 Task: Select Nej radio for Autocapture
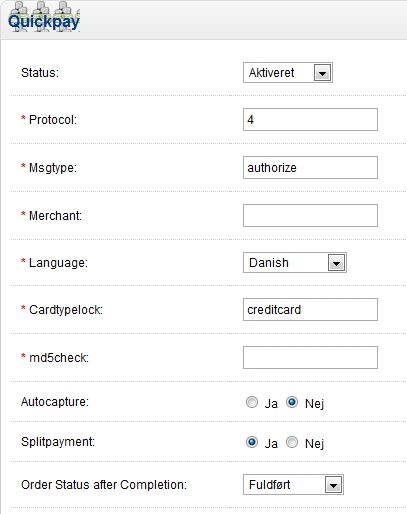[292, 402]
